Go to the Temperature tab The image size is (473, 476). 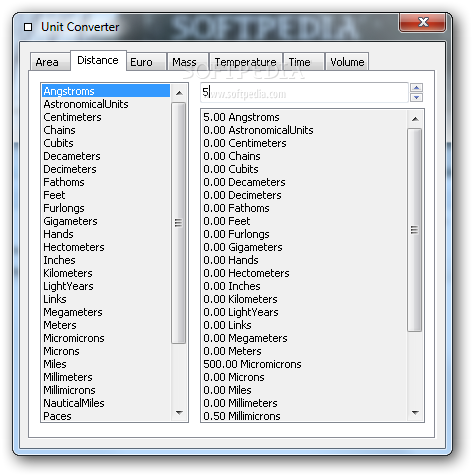(246, 62)
